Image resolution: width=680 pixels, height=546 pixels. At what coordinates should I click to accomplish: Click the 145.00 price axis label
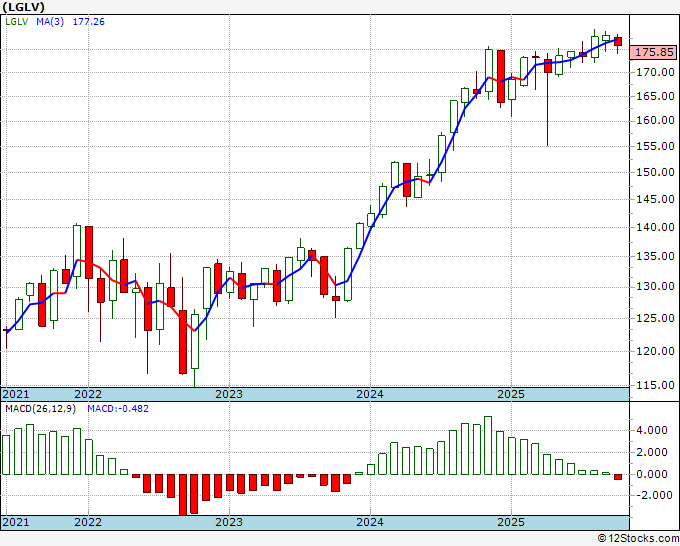[655, 199]
